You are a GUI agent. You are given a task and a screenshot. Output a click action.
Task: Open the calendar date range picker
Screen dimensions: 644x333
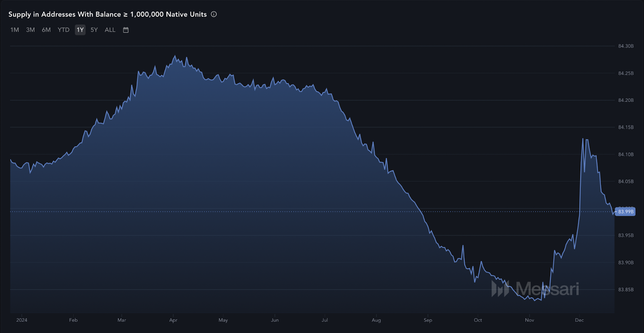pos(126,30)
